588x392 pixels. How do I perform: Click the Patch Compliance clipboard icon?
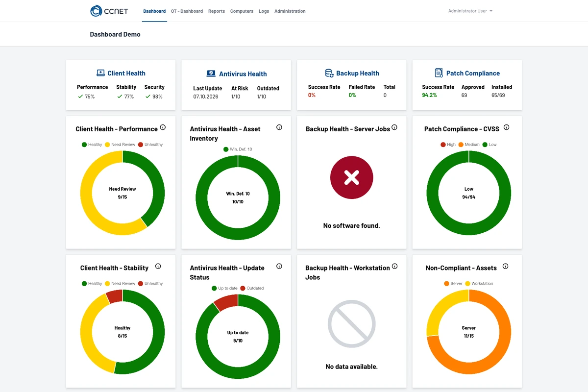[439, 73]
